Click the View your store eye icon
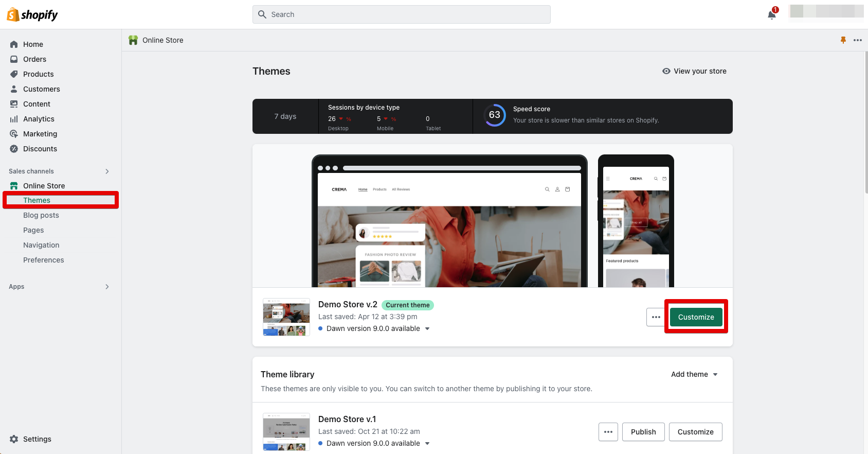 [666, 71]
